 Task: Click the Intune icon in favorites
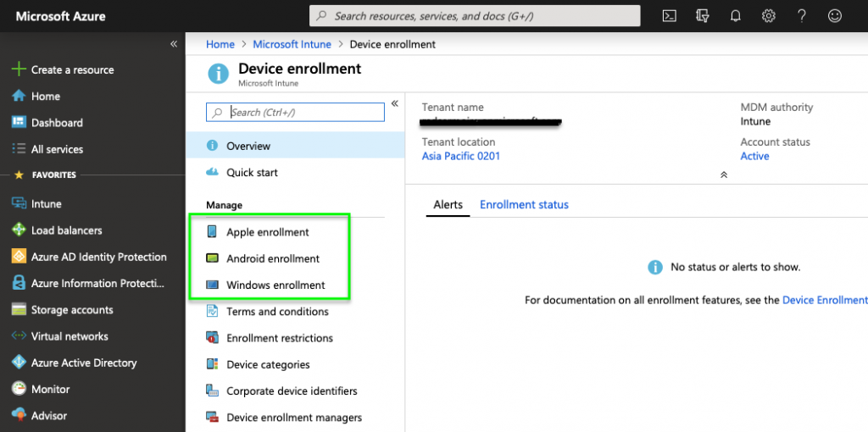[19, 203]
